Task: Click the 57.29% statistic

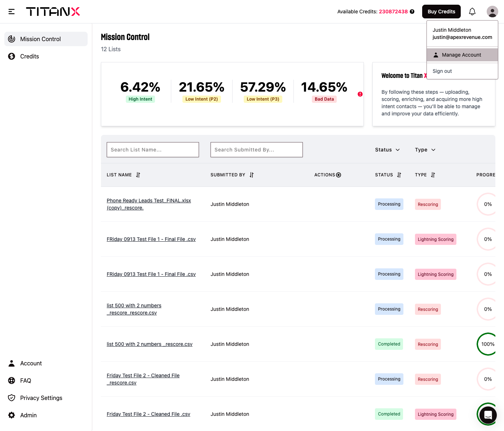Action: 263,87
